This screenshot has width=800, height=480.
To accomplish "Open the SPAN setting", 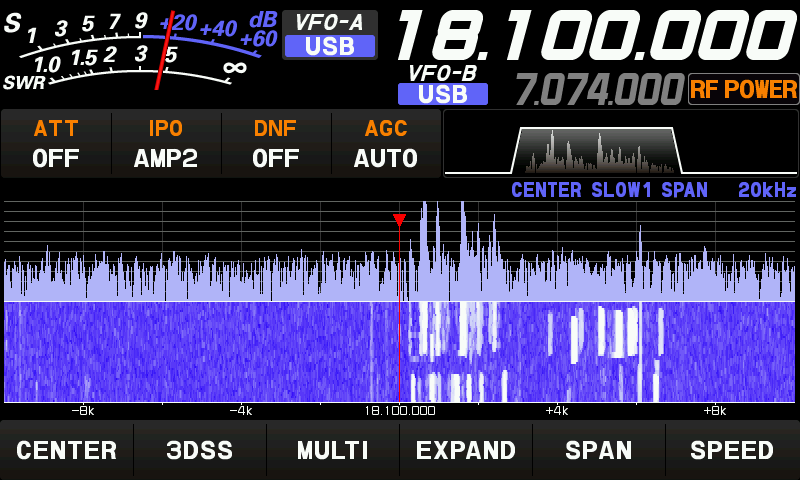I will 598,450.
